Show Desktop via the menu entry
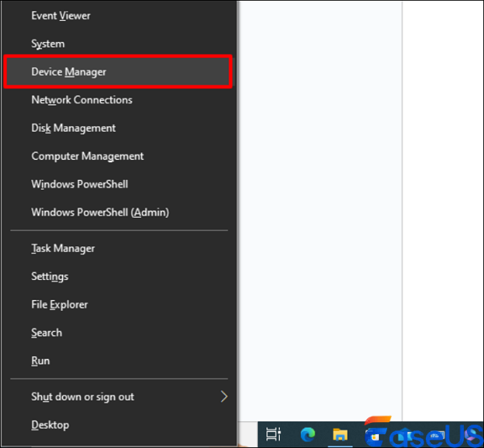Screen dimensions: 484x448 tap(50, 425)
